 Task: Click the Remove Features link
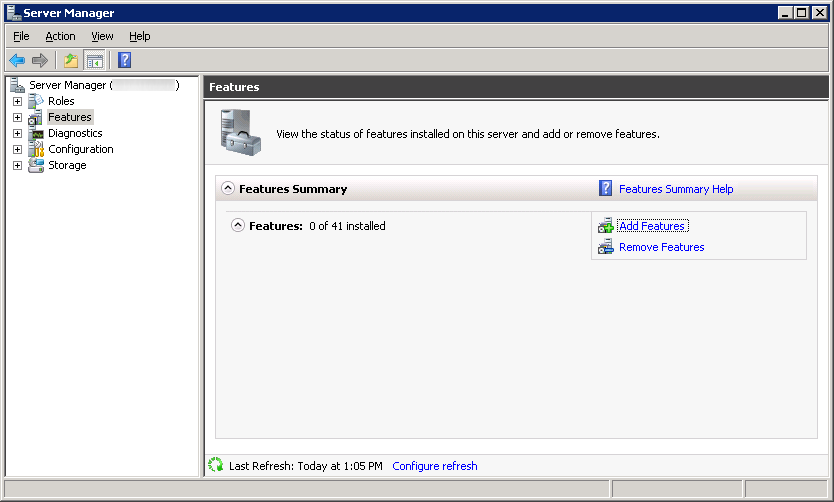662,247
